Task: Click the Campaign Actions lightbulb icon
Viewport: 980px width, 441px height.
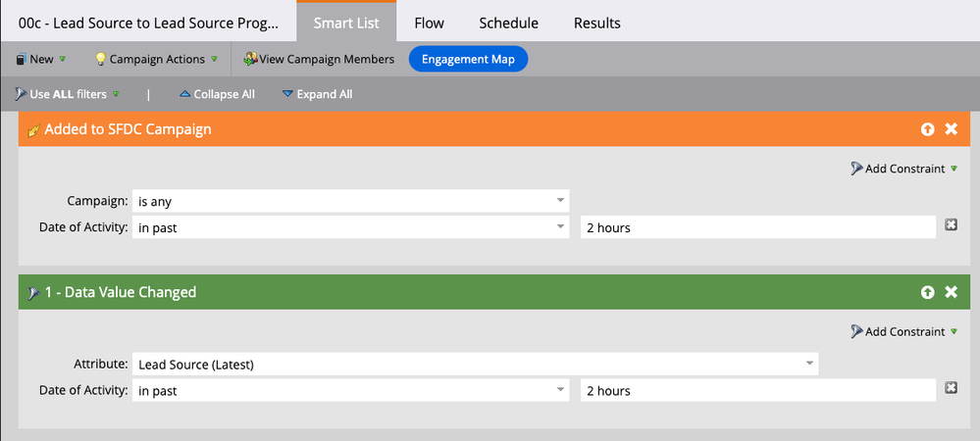Action: (x=100, y=60)
